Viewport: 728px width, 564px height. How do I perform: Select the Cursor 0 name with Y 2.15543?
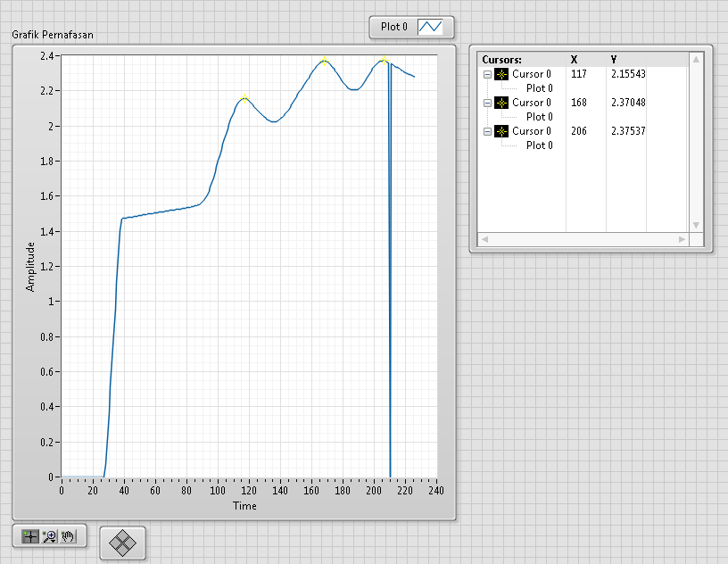531,74
